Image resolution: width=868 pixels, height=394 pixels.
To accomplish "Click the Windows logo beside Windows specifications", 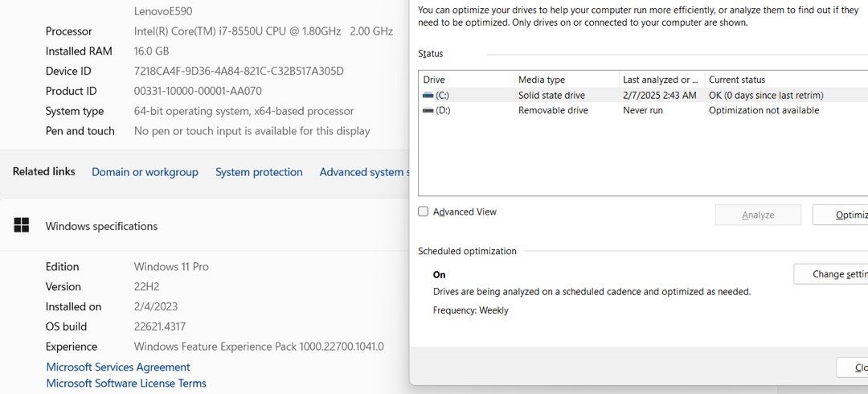I will tap(21, 225).
